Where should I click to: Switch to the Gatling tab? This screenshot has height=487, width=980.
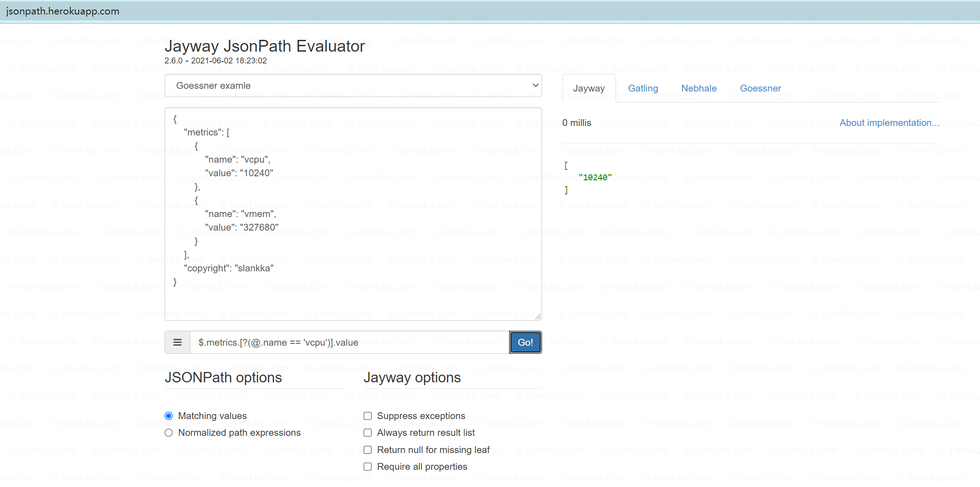click(643, 88)
